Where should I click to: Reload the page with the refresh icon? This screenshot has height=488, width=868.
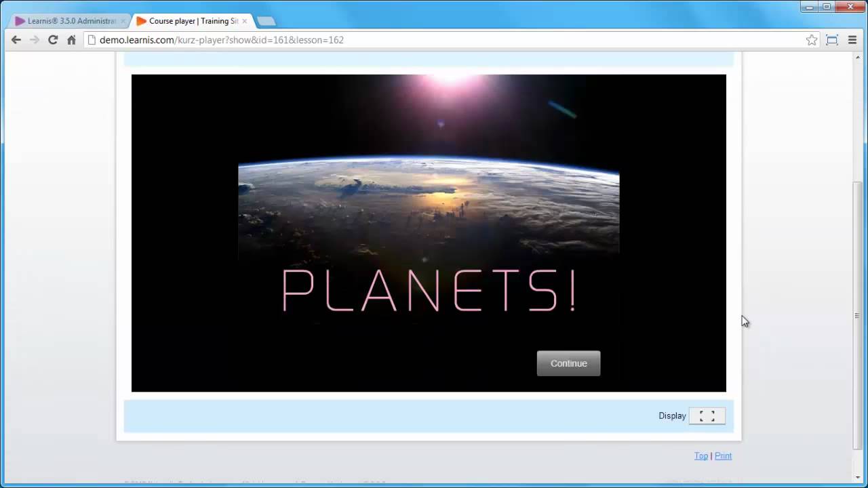[x=53, y=40]
